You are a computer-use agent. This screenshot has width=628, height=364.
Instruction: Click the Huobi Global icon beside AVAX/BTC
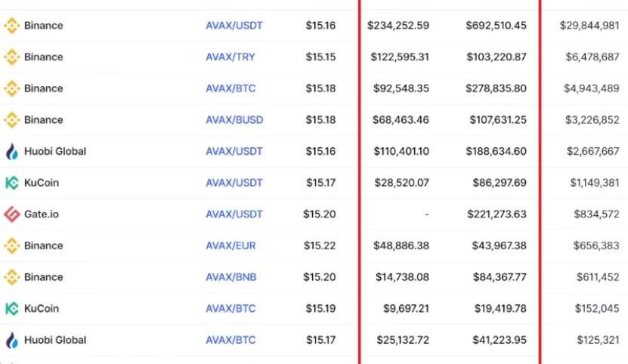[11, 341]
